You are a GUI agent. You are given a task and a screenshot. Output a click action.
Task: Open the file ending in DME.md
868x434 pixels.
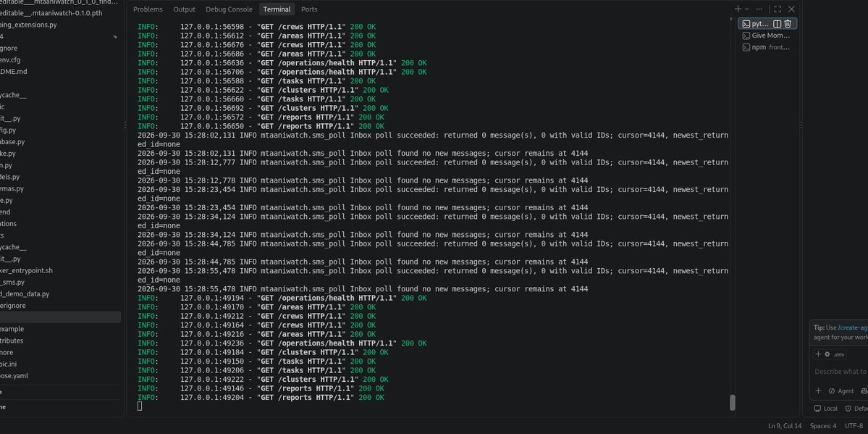[60, 72]
